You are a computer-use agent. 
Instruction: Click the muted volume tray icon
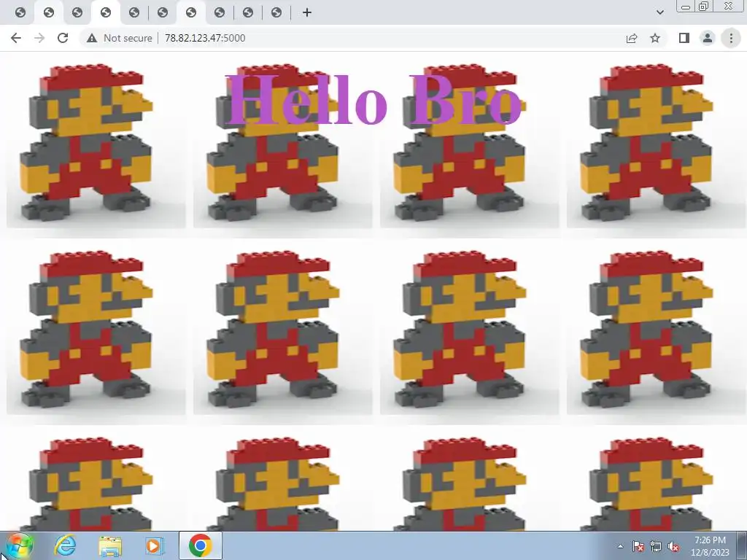pos(673,546)
